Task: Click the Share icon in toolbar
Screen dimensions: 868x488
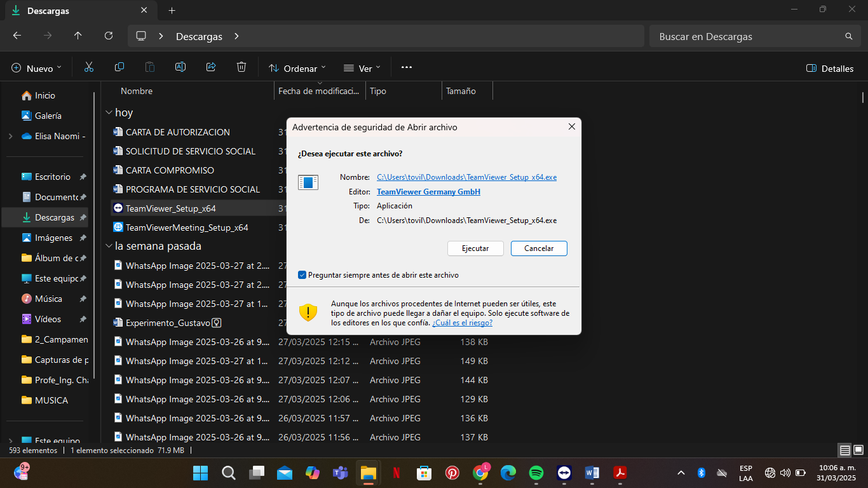Action: pyautogui.click(x=211, y=67)
